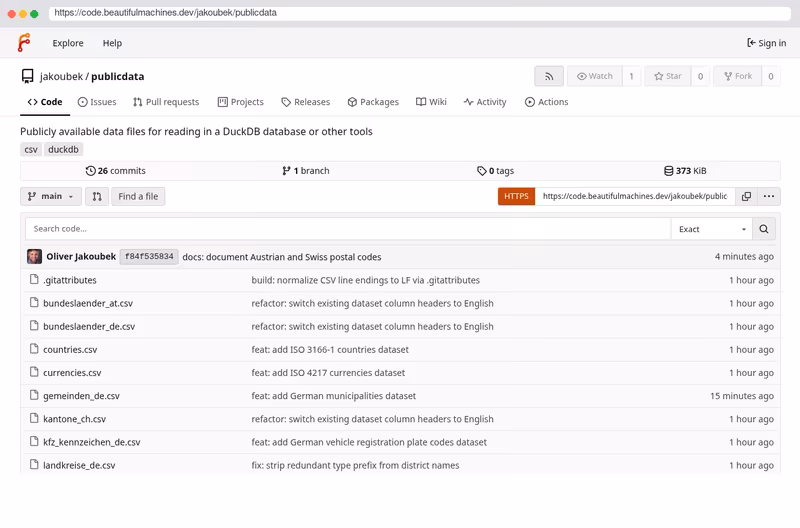Open bundeslaender_de.csv file

[89, 326]
